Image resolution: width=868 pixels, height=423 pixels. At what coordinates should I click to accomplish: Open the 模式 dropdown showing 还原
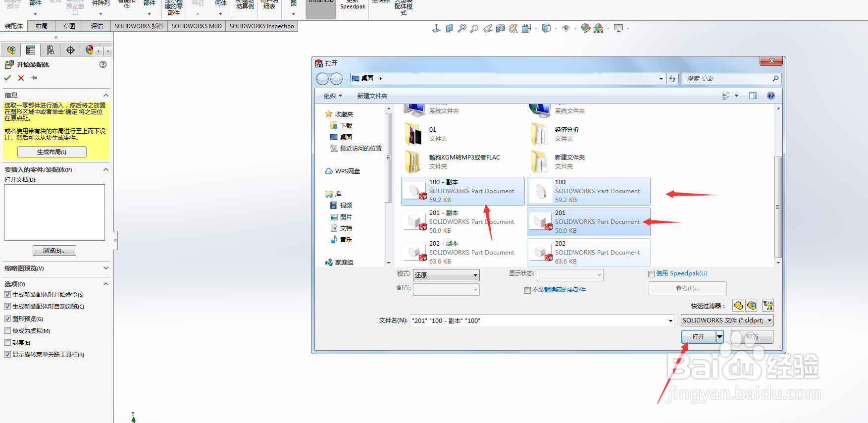[446, 275]
